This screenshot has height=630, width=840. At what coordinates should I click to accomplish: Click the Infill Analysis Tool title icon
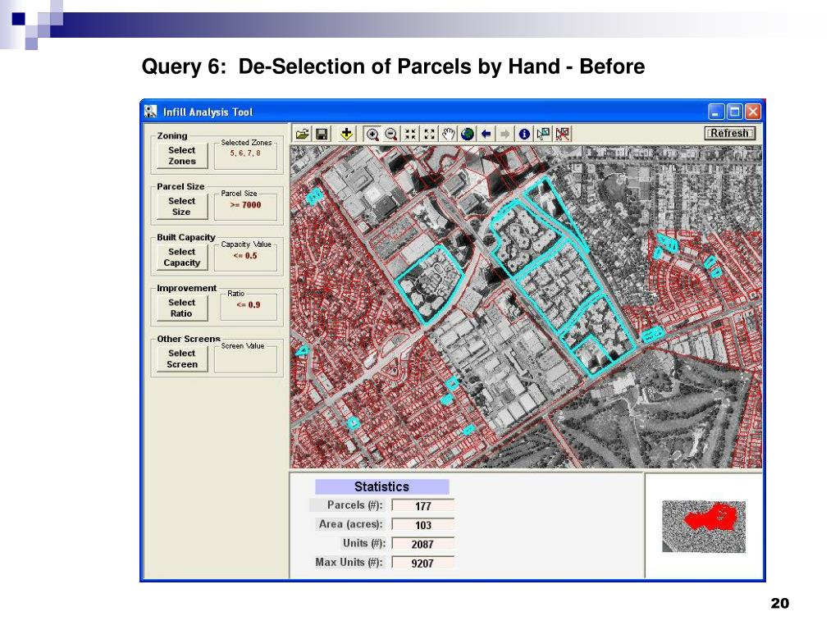click(x=151, y=112)
